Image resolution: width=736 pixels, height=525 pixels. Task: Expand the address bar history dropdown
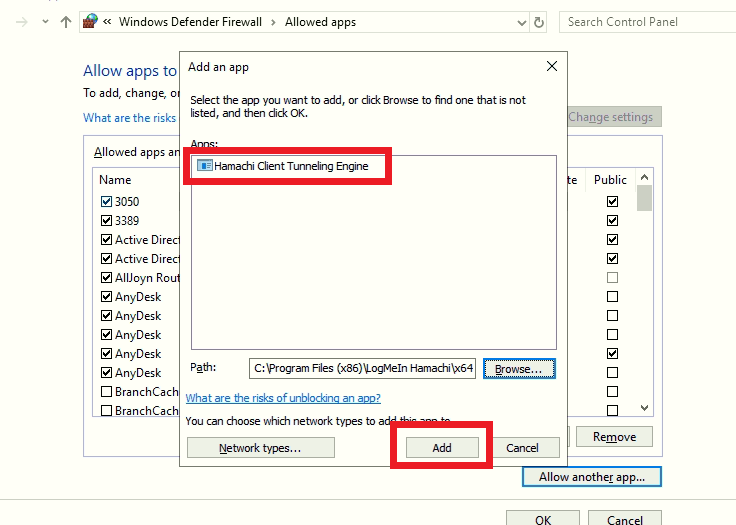[521, 21]
